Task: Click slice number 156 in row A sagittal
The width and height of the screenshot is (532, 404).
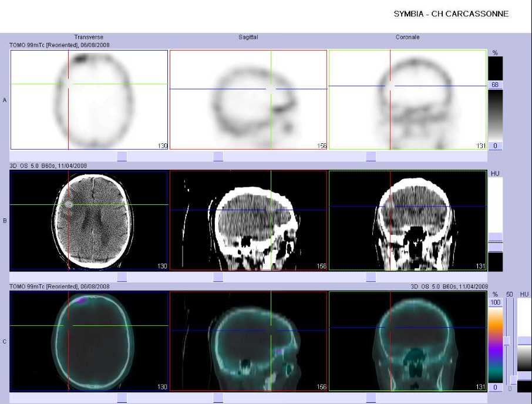Action: pos(322,146)
